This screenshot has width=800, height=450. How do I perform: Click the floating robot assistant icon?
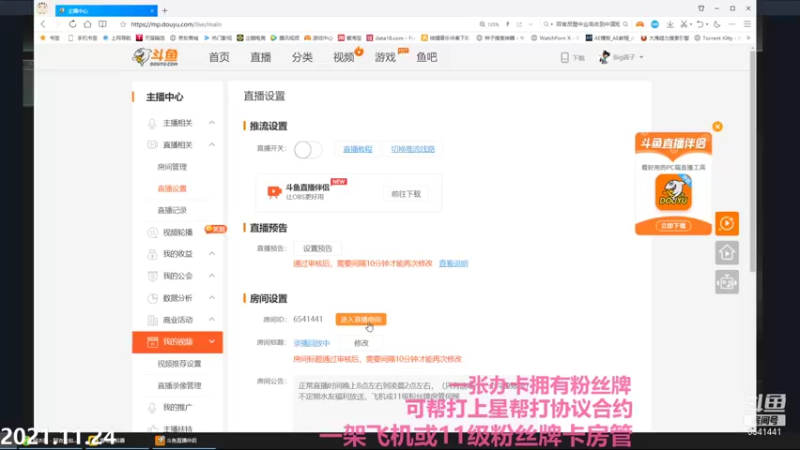click(x=727, y=282)
